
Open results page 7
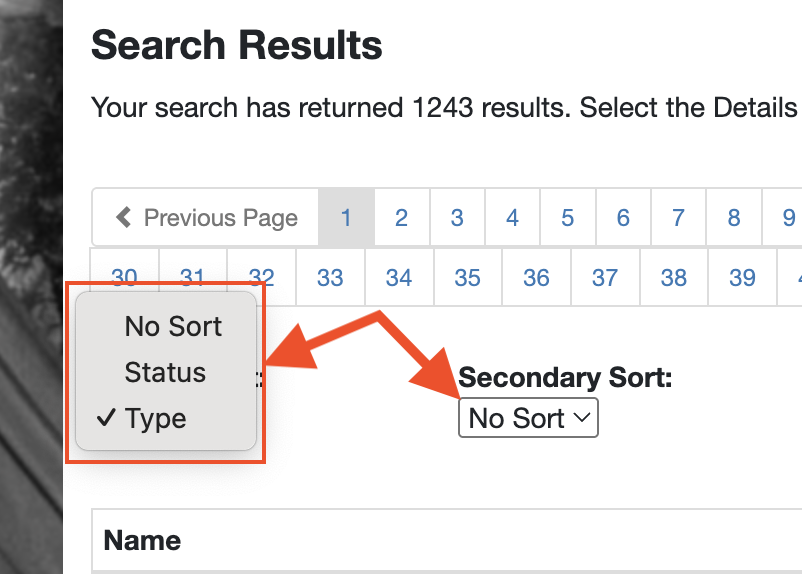click(x=678, y=217)
